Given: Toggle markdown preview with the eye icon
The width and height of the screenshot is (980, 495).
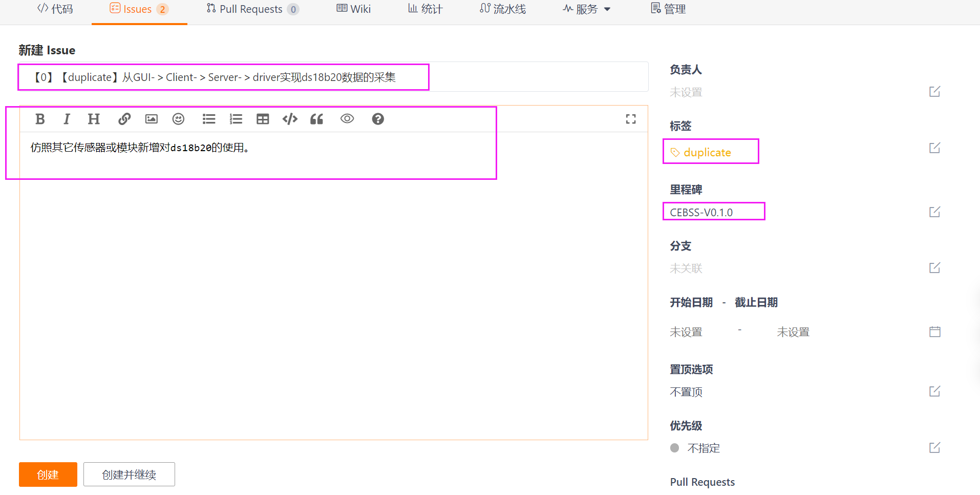Looking at the screenshot, I should click(347, 118).
